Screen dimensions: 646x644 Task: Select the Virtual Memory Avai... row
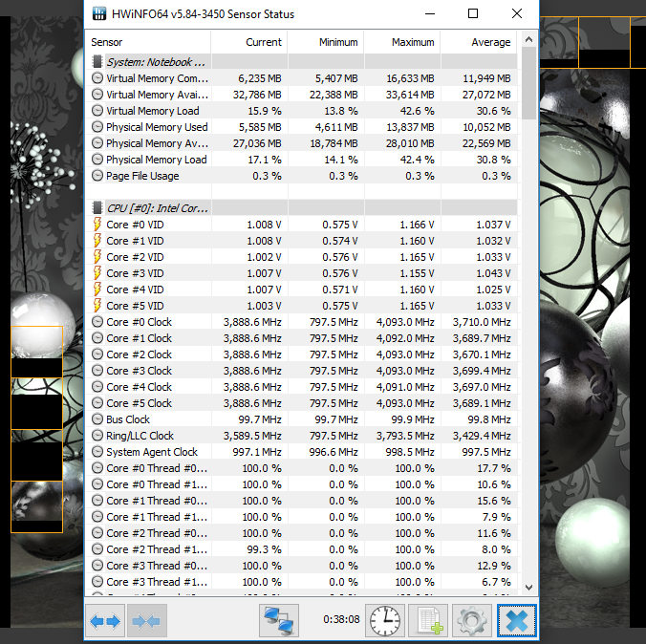tap(301, 95)
